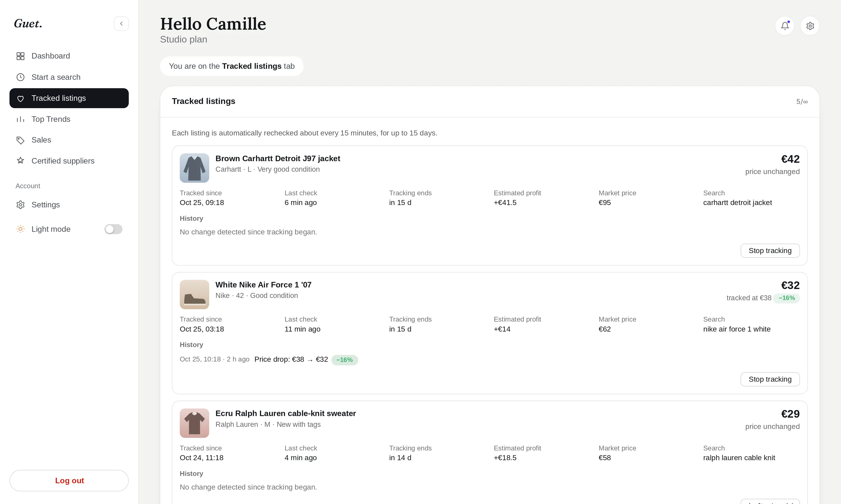This screenshot has width=841, height=504.
Task: Click the Start a search clock icon
Action: 20,77
